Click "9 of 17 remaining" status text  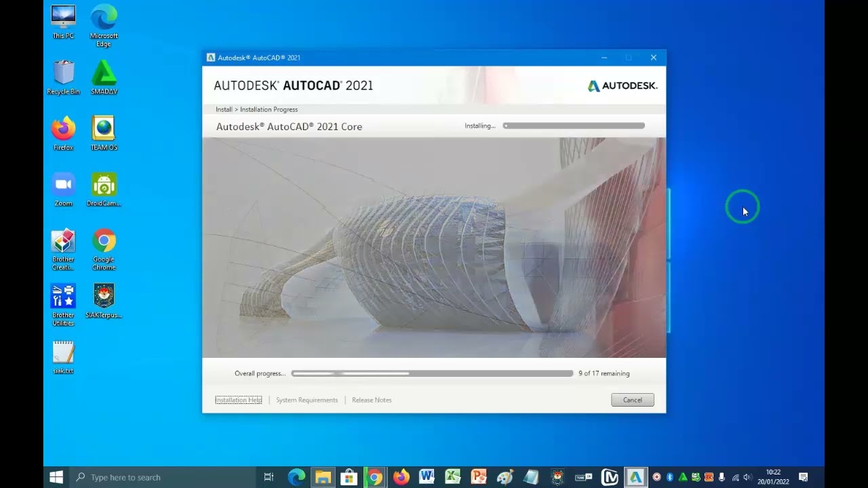(x=604, y=373)
